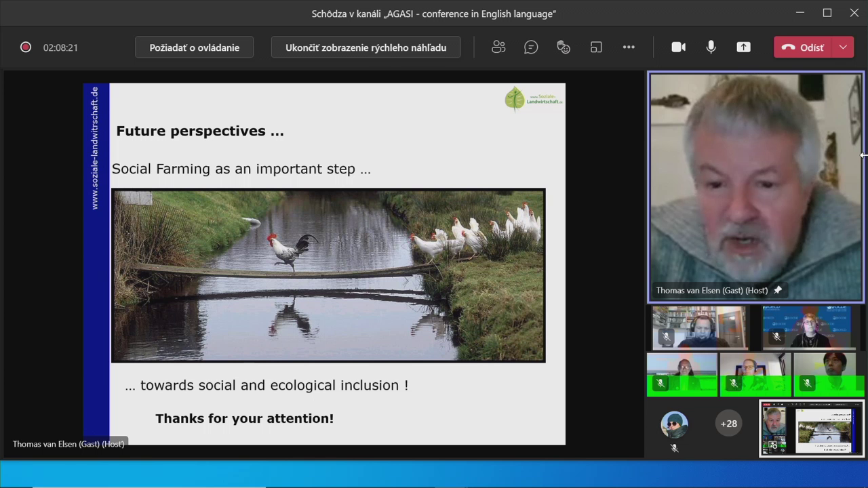This screenshot has height=488, width=868.
Task: Click Požiadať o ovládanie button
Action: click(194, 47)
